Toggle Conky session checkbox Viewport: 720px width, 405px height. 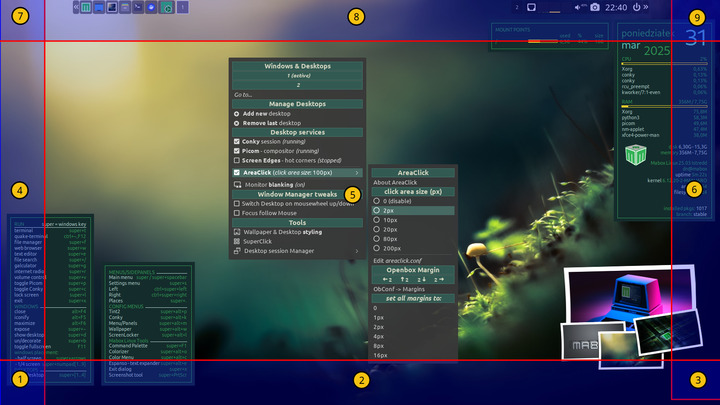pos(236,141)
